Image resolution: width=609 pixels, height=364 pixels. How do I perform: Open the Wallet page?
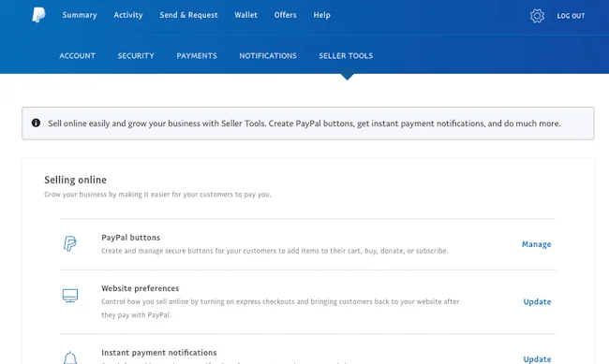coord(245,15)
